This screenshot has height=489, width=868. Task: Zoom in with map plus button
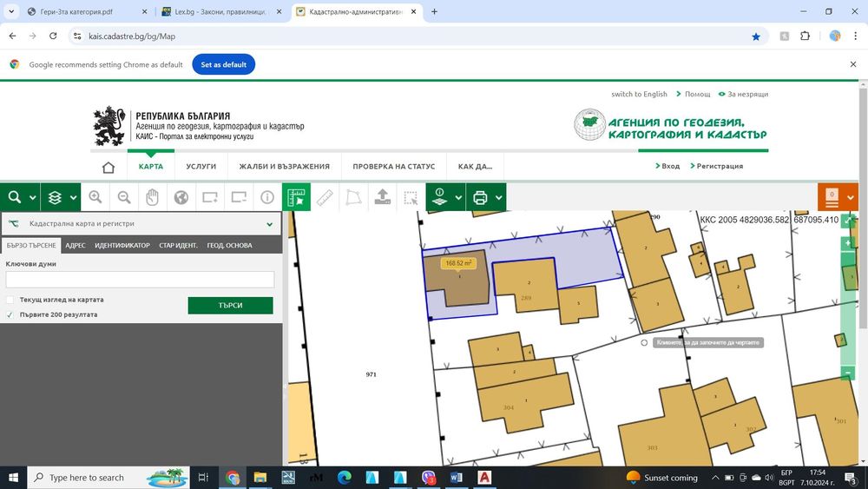[848, 243]
